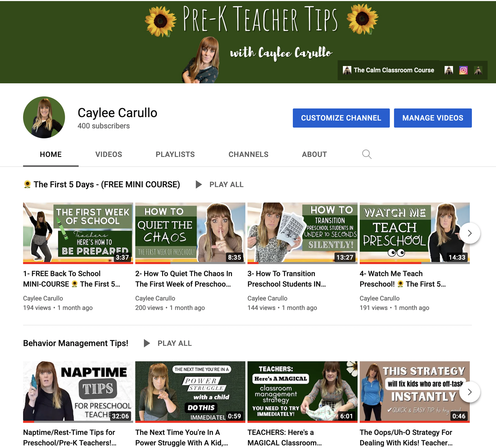Click title '3- How To Transition Preschool Students'
The image size is (496, 448).
[287, 279]
